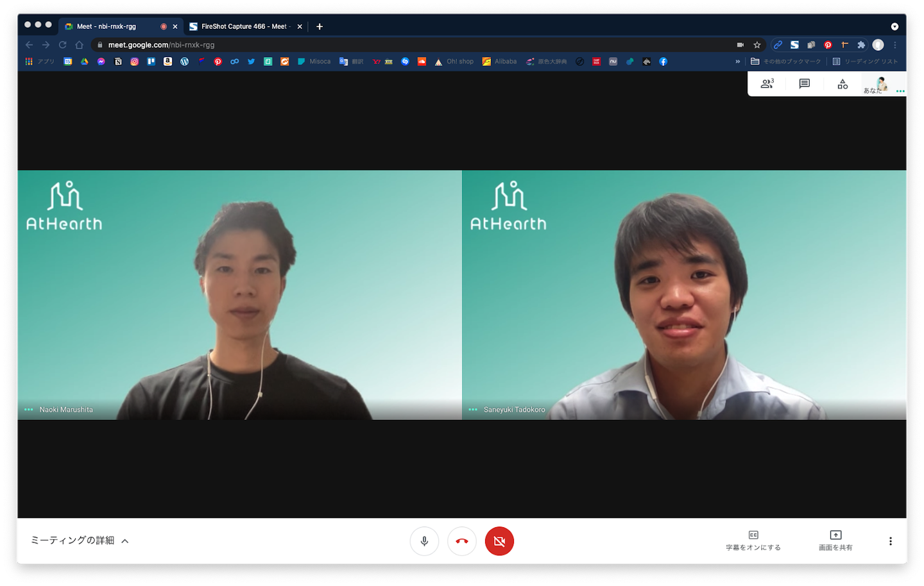Open the Twitter bookmark
The width and height of the screenshot is (924, 586).
coord(252,62)
